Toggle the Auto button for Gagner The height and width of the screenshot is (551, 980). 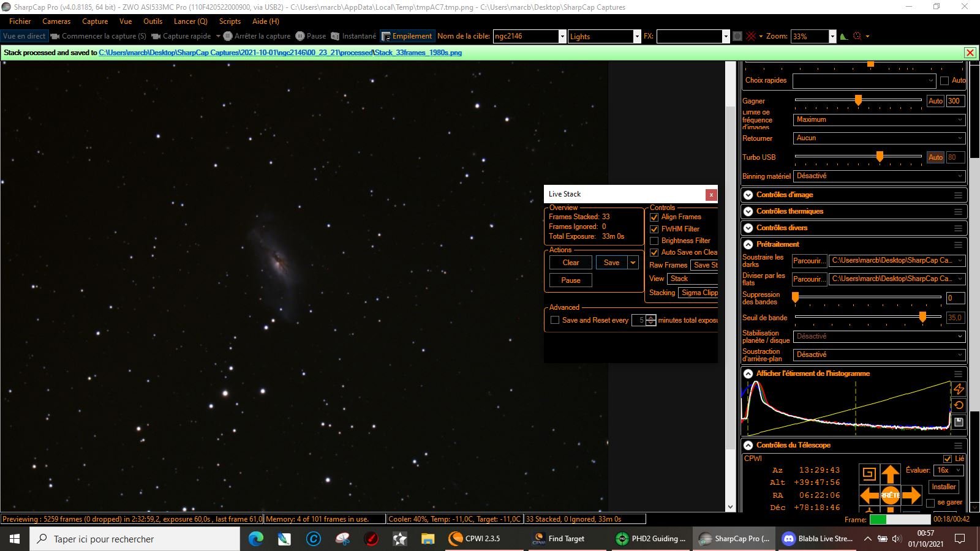coord(935,101)
